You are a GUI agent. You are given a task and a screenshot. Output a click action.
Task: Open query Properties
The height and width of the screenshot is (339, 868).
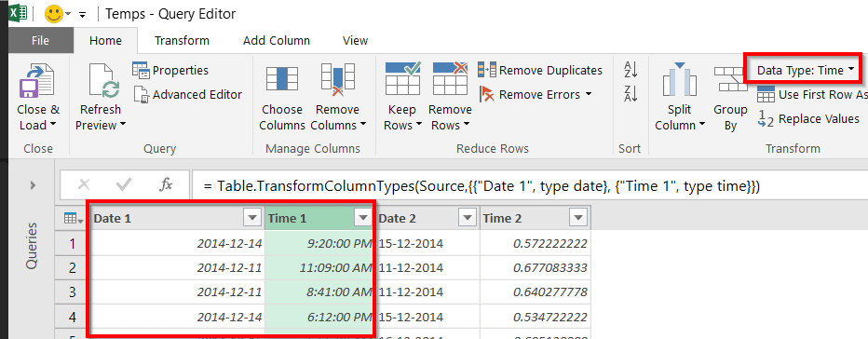click(170, 71)
